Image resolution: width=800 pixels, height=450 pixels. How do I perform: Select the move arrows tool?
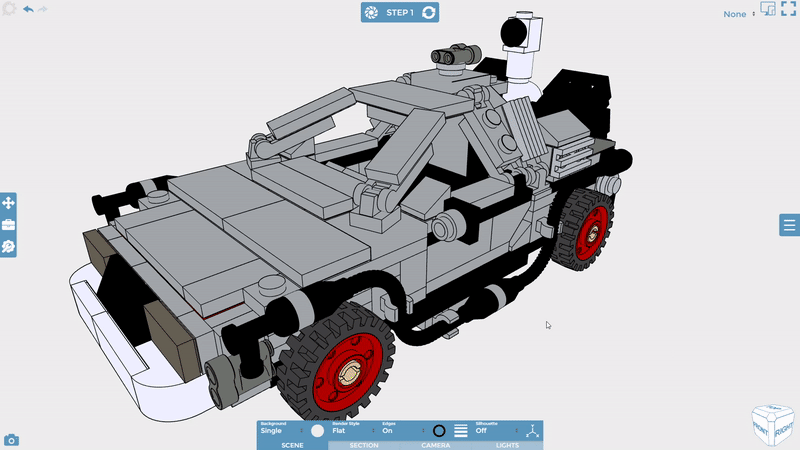(x=8, y=203)
